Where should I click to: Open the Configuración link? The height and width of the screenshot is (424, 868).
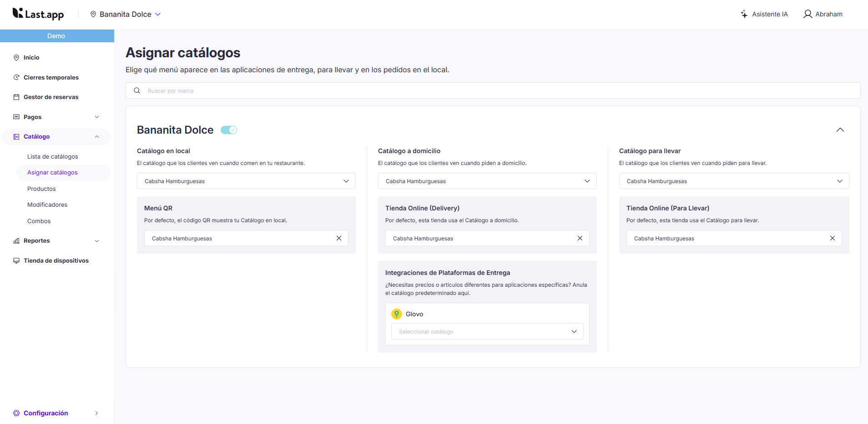(46, 413)
